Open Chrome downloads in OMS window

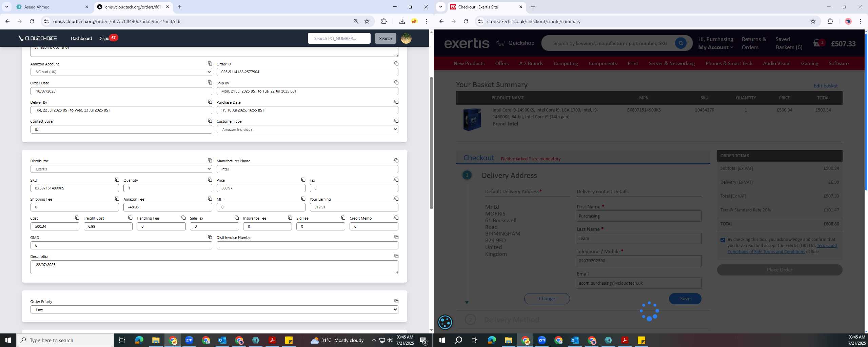click(402, 21)
